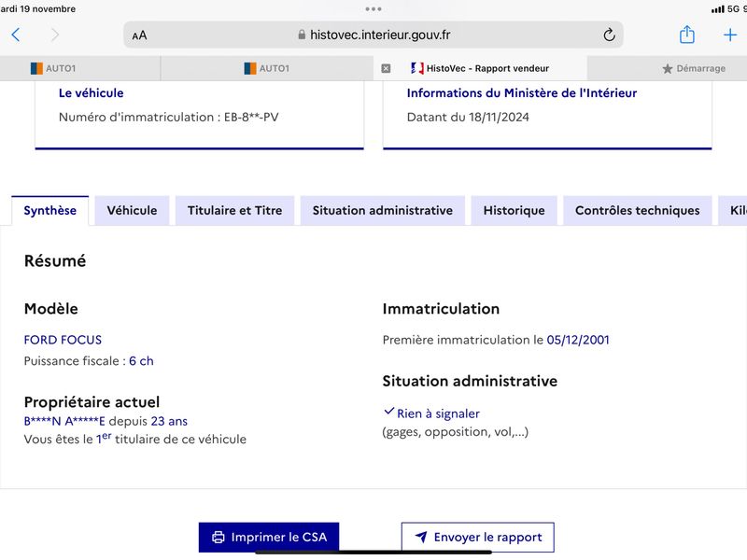This screenshot has height=560, width=747.
Task: Select the Synthèse tab
Action: click(x=50, y=211)
